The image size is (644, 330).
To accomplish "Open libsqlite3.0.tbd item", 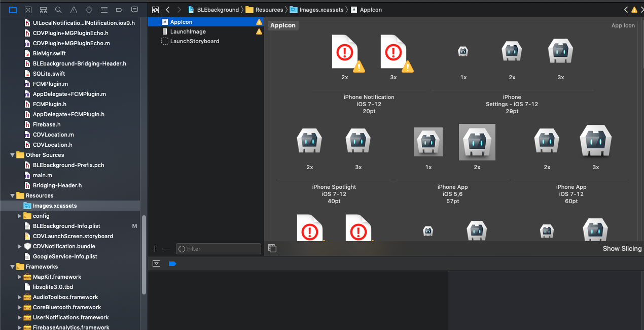I will tap(53, 287).
